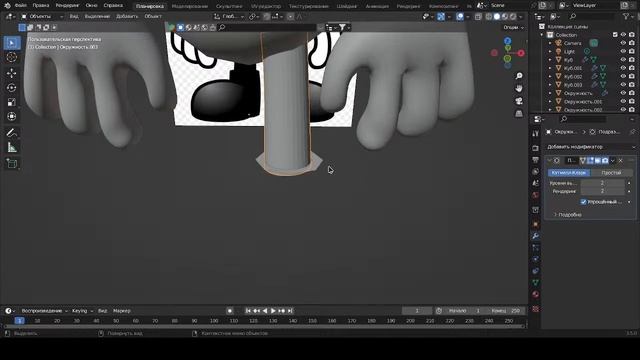The width and height of the screenshot is (640, 360).
Task: Select the Transform tool
Action: point(12,116)
